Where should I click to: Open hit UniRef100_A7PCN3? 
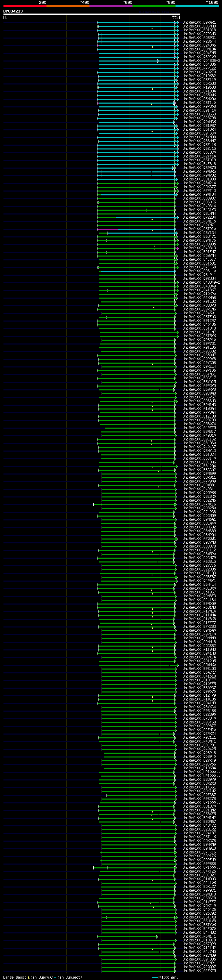(x=199, y=34)
